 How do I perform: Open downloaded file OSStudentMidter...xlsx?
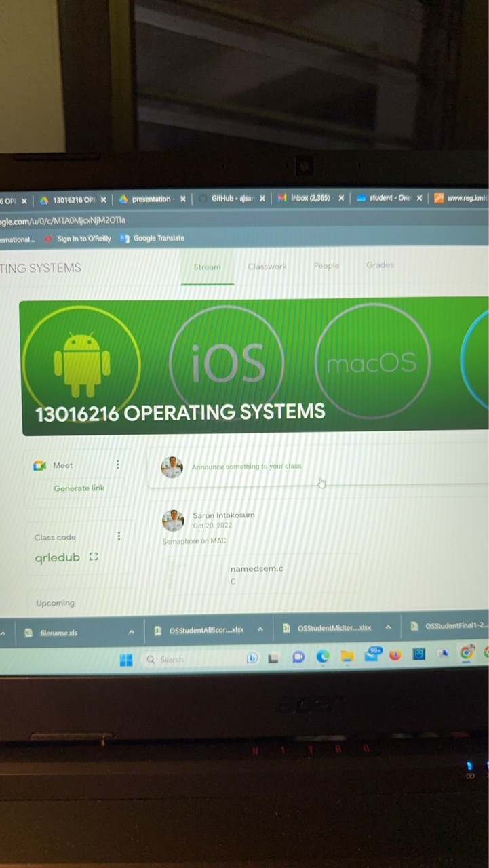(328, 628)
